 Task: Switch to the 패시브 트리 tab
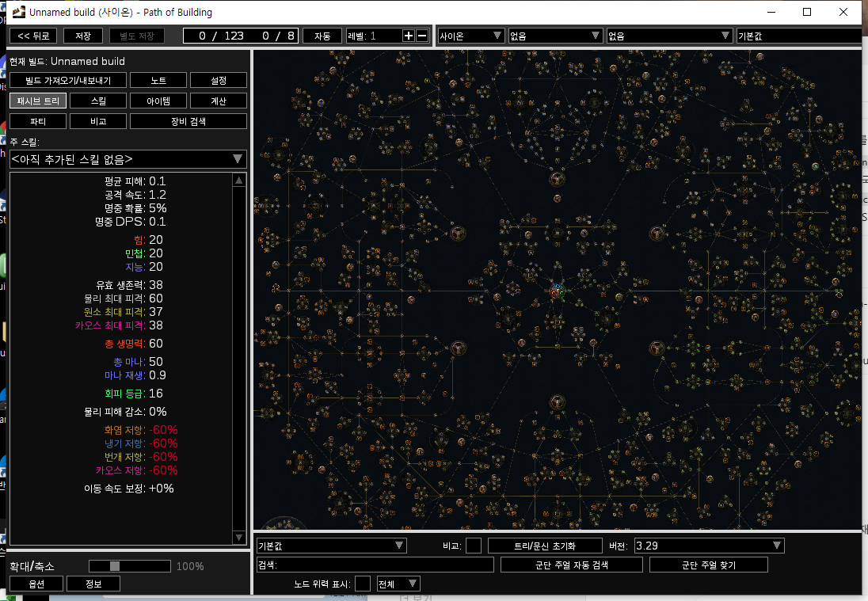click(x=38, y=101)
